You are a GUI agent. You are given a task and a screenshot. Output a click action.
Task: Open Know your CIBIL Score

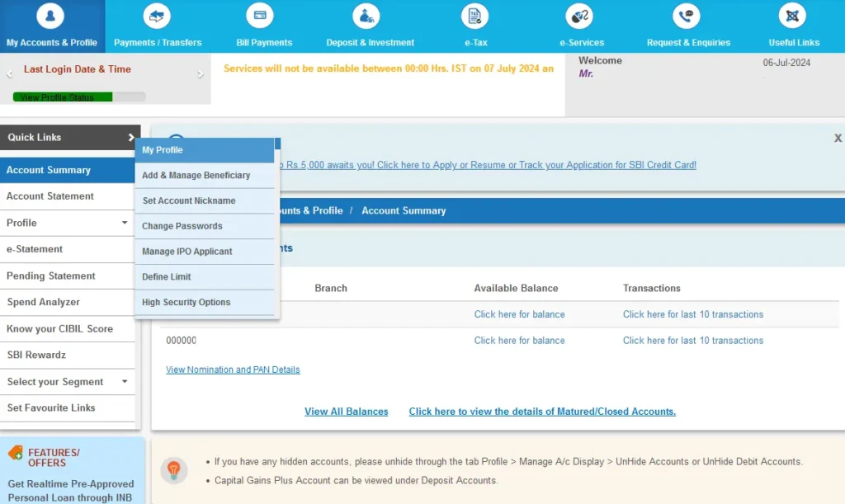(68, 328)
